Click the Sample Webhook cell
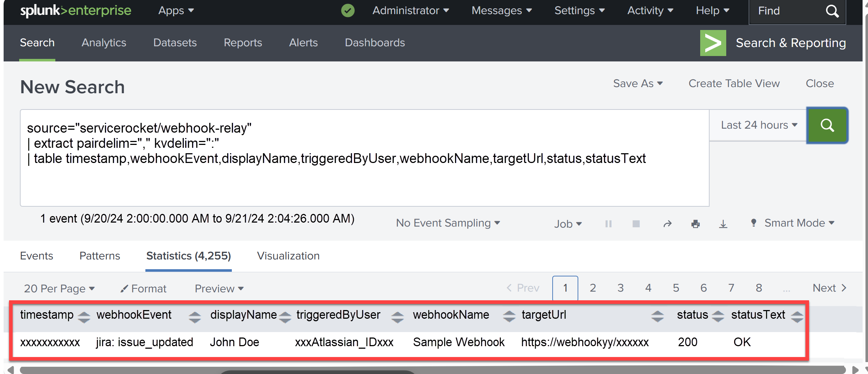 point(459,342)
